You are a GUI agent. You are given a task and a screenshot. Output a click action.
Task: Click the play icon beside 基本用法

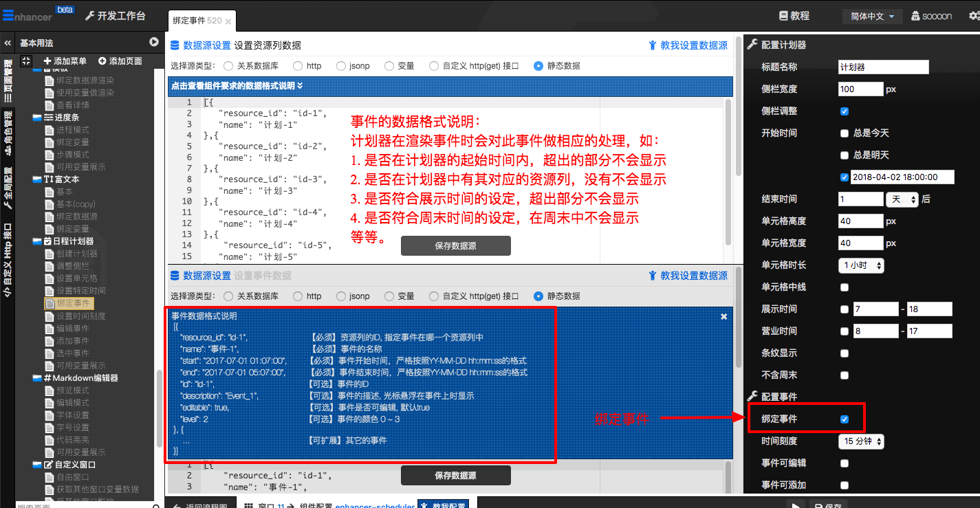coord(154,43)
